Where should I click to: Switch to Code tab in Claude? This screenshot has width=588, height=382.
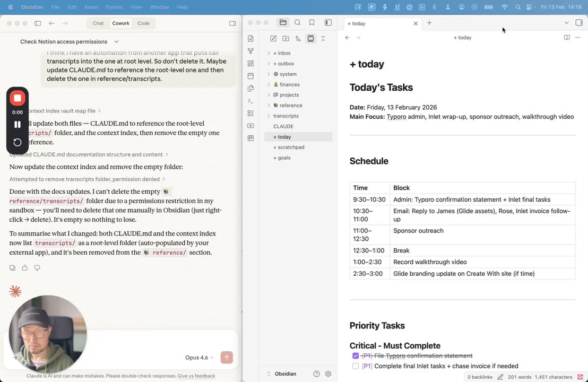tap(143, 23)
